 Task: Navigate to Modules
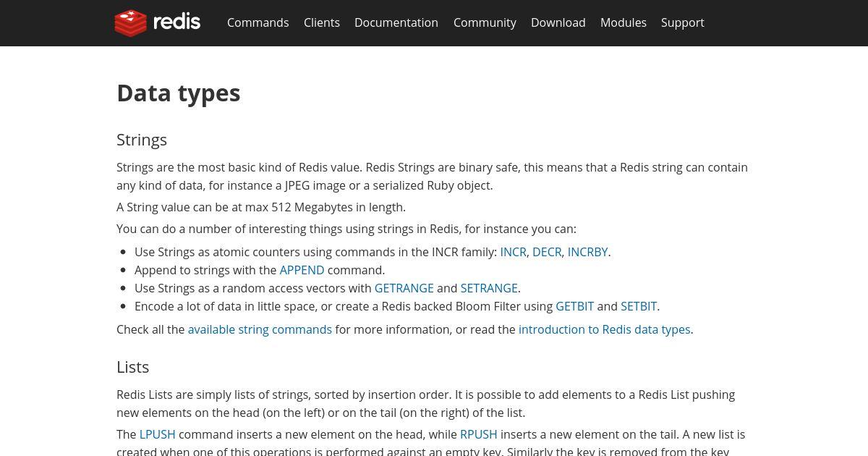tap(624, 22)
